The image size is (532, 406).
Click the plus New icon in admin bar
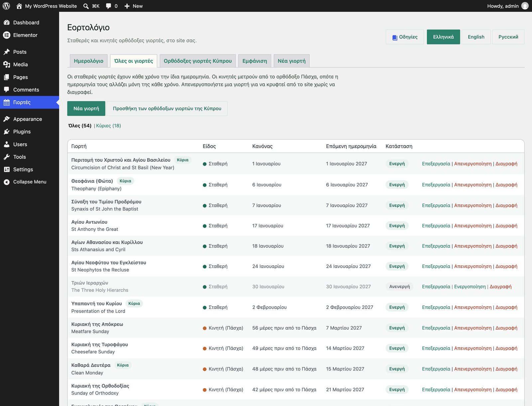[x=127, y=6]
